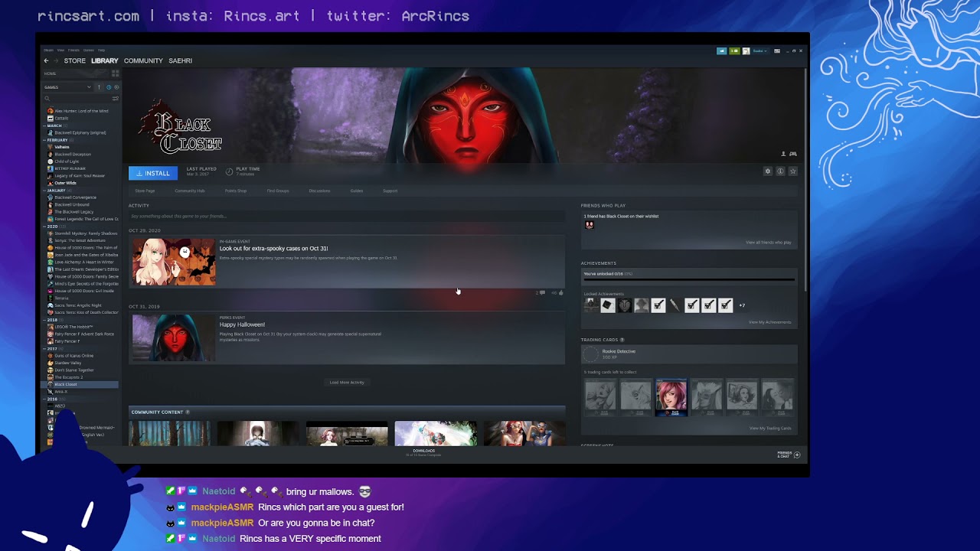Viewport: 980px width, 551px height.
Task: Sort games with the up-arrow icon
Action: point(99,87)
